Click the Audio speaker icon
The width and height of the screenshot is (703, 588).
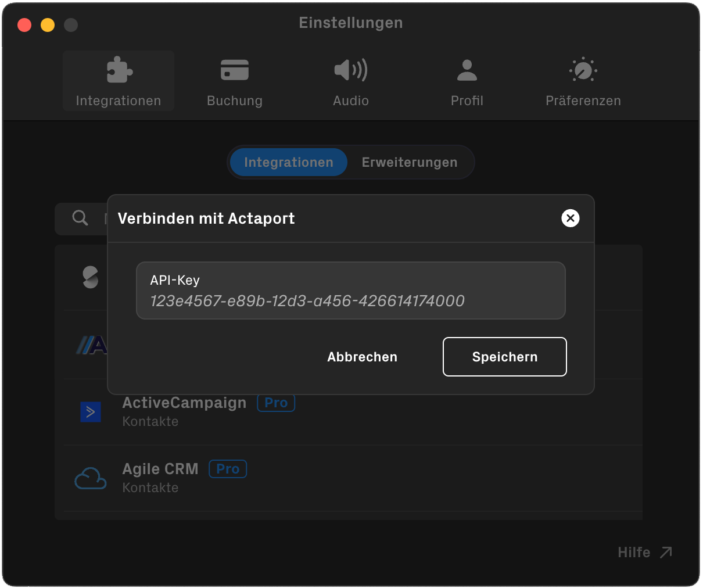350,69
